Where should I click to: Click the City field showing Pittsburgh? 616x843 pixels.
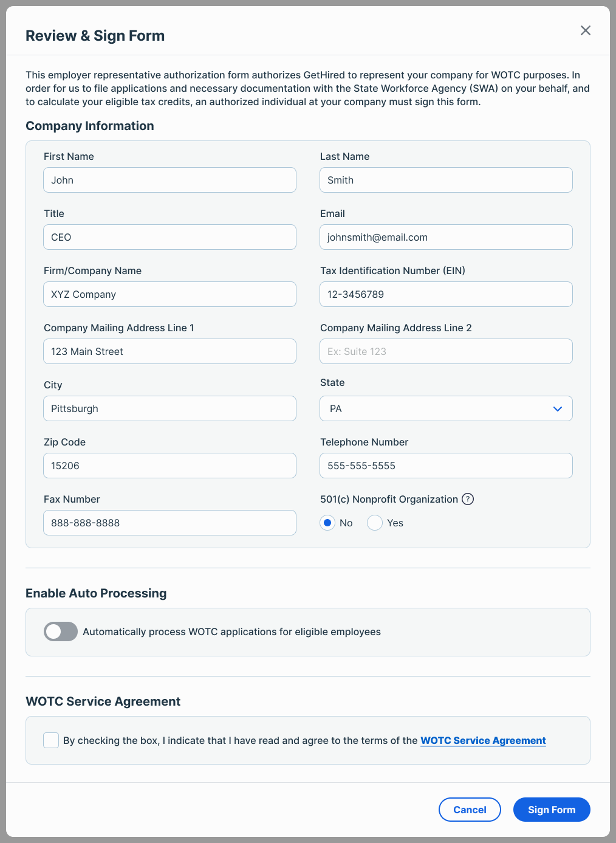[x=169, y=408]
